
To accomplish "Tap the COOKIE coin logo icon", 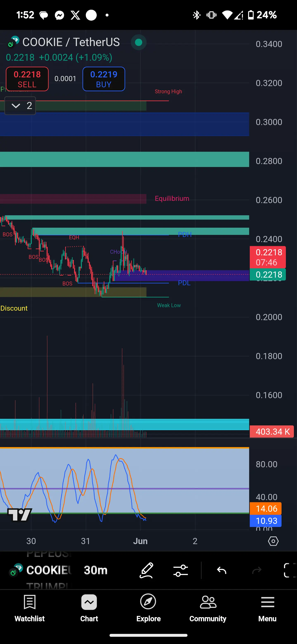I will pos(13,41).
